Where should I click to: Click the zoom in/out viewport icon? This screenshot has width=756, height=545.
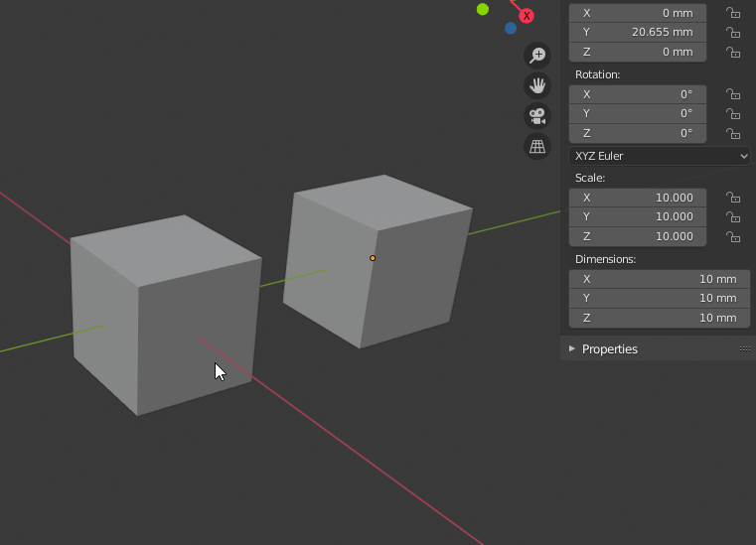537,55
